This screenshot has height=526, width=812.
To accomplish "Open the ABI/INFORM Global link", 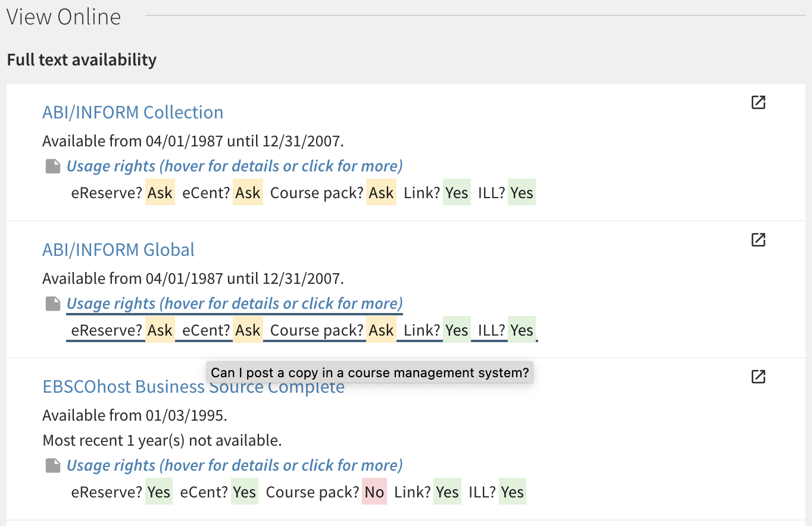I will pyautogui.click(x=118, y=249).
